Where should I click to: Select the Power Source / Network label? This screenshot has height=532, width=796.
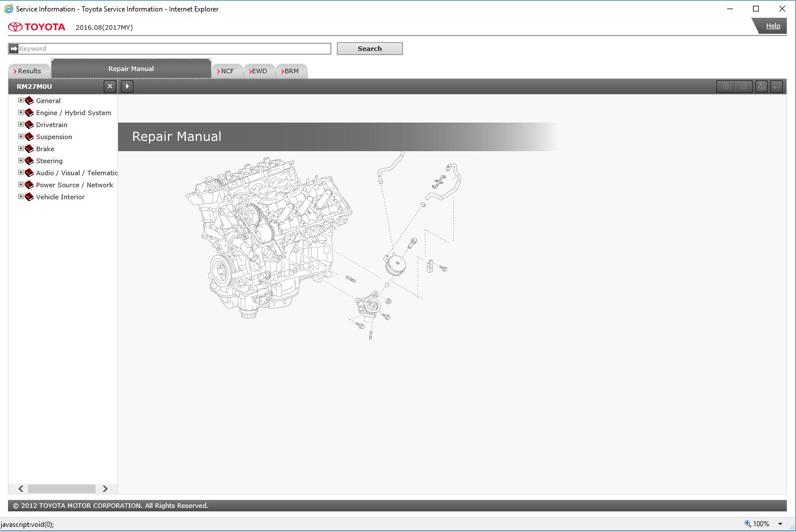(74, 185)
